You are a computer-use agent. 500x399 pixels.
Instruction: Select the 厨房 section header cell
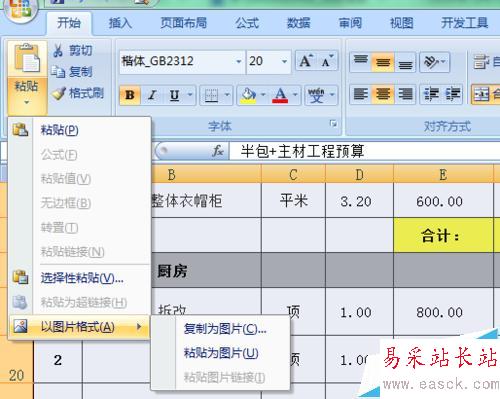206,271
